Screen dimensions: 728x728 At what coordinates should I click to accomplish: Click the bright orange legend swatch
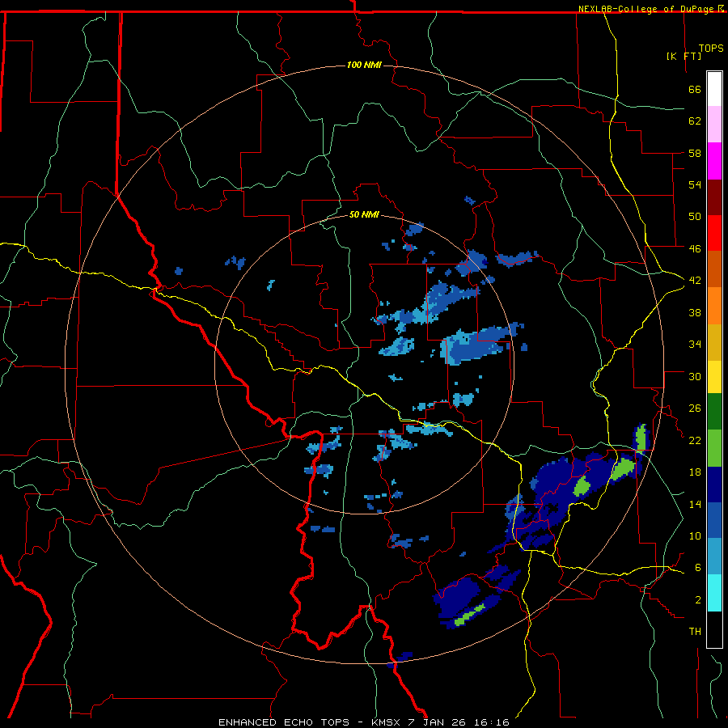click(x=714, y=306)
